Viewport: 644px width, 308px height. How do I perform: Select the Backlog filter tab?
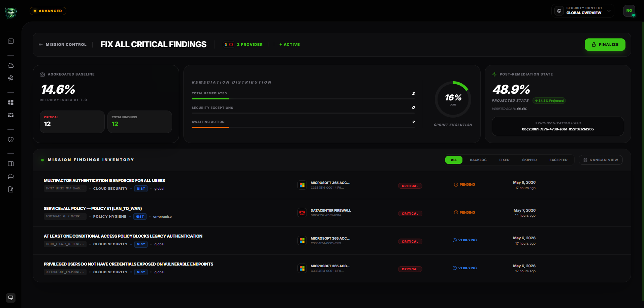478,160
